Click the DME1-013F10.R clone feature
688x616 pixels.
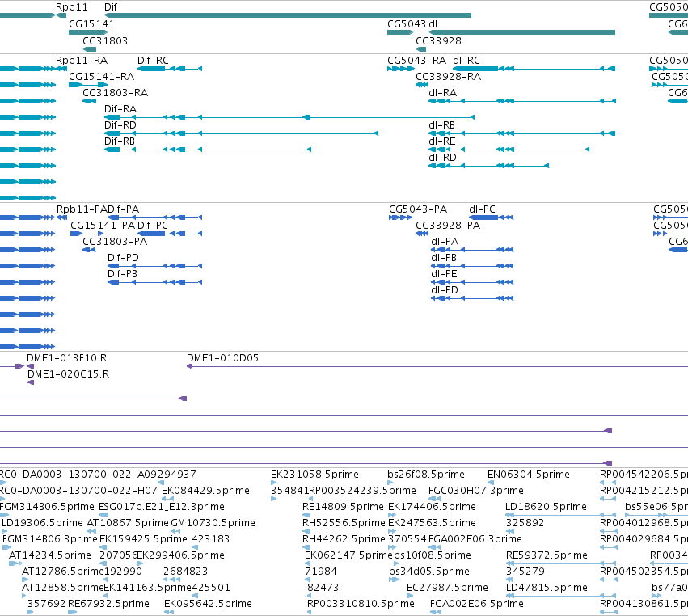[30, 366]
